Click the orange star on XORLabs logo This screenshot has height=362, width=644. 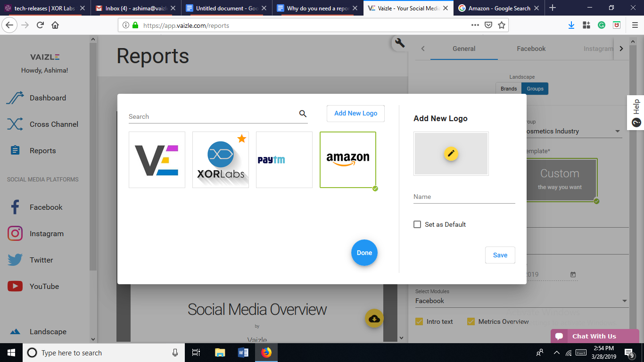[242, 138]
